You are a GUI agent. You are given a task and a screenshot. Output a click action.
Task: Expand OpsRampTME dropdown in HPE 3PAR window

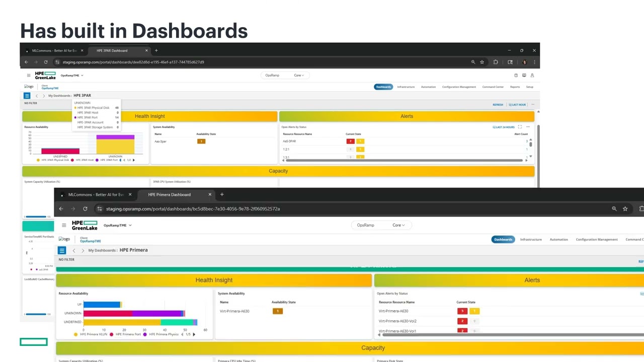72,75
